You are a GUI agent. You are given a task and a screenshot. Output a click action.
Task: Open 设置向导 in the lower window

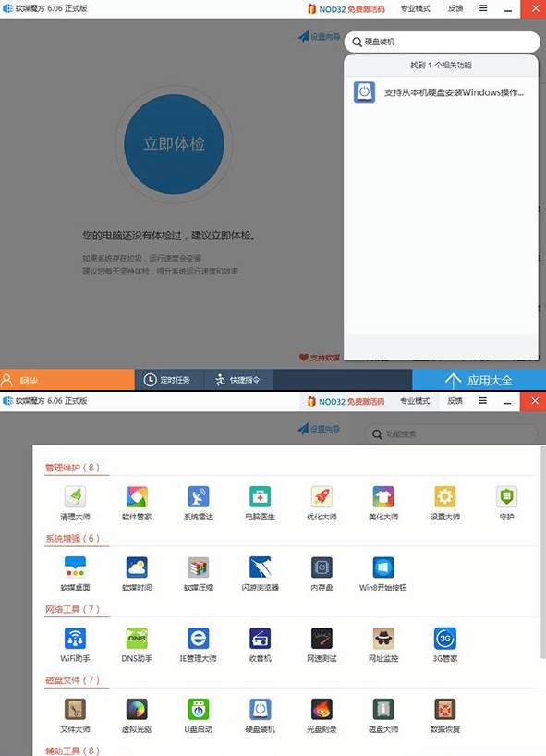click(x=319, y=429)
